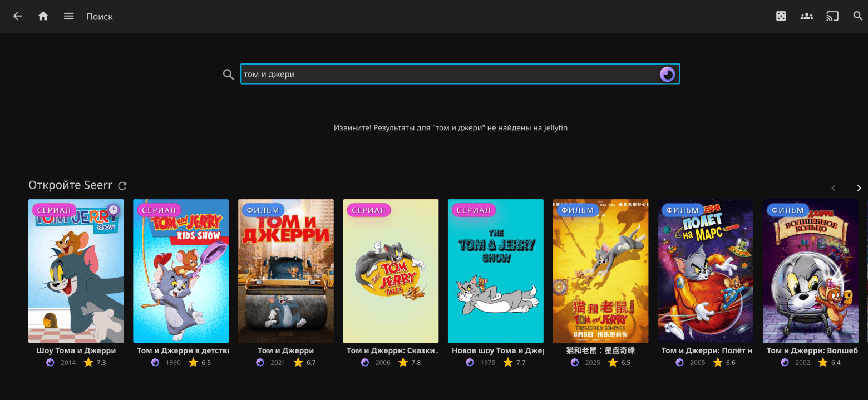Viewport: 868px width, 400px height.
Task: Open the Tom and Jerry Tales poster
Action: pyautogui.click(x=391, y=271)
